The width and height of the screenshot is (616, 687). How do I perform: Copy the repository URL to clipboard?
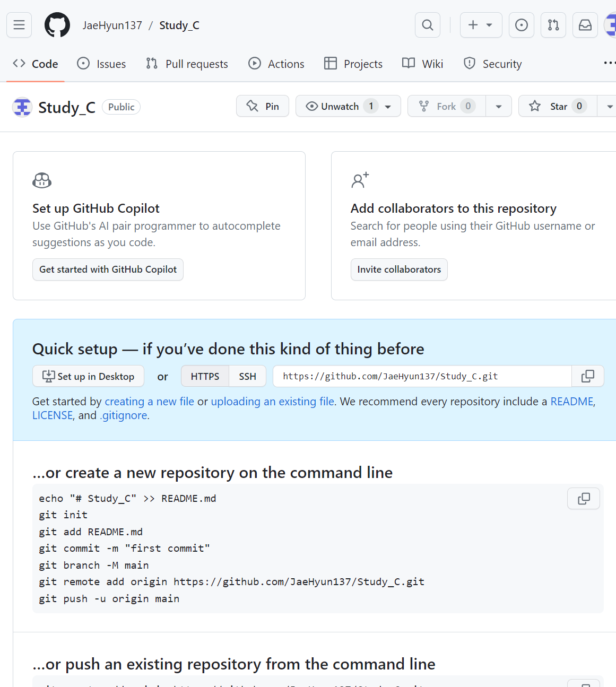point(588,376)
